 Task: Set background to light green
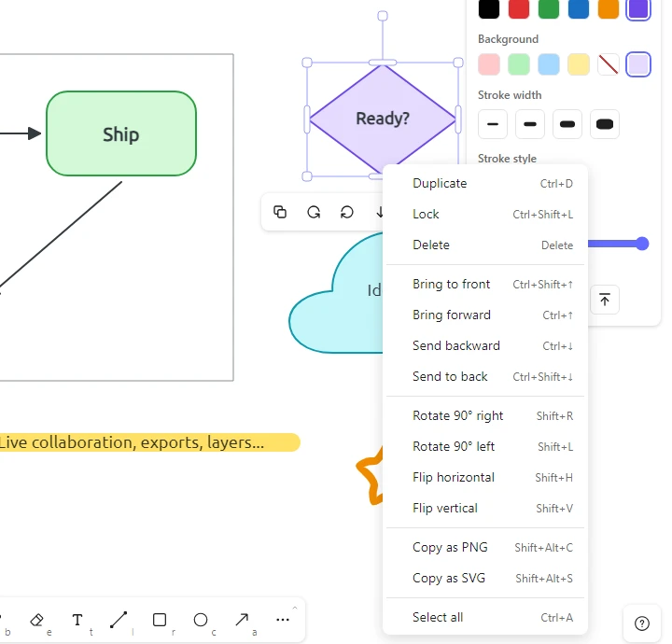tap(519, 64)
